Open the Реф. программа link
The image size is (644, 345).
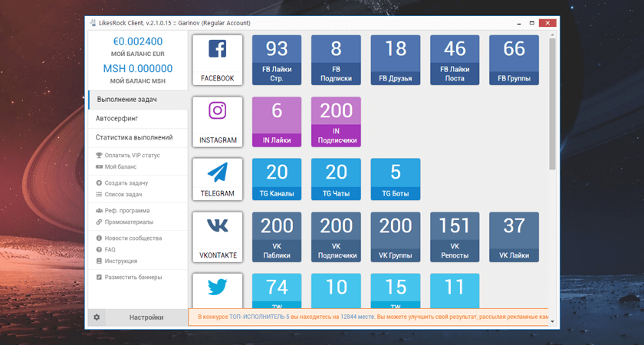[127, 211]
